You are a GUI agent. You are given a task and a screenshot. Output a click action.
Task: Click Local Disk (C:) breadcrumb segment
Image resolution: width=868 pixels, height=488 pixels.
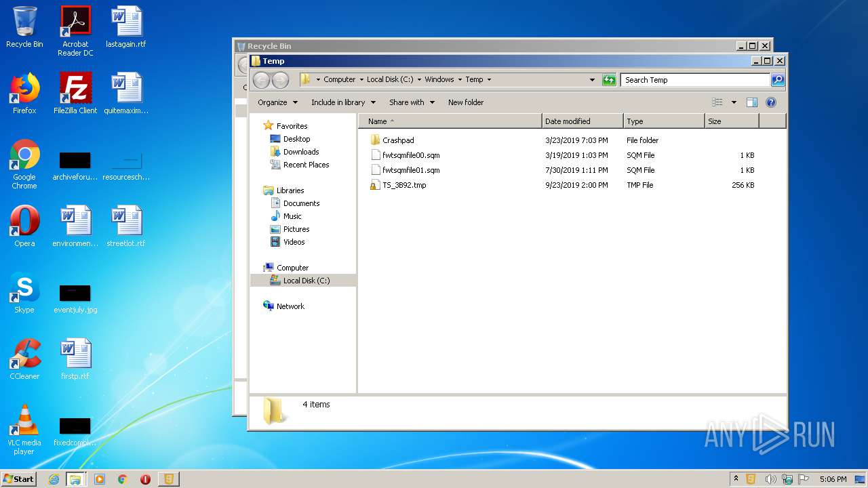pyautogui.click(x=390, y=79)
